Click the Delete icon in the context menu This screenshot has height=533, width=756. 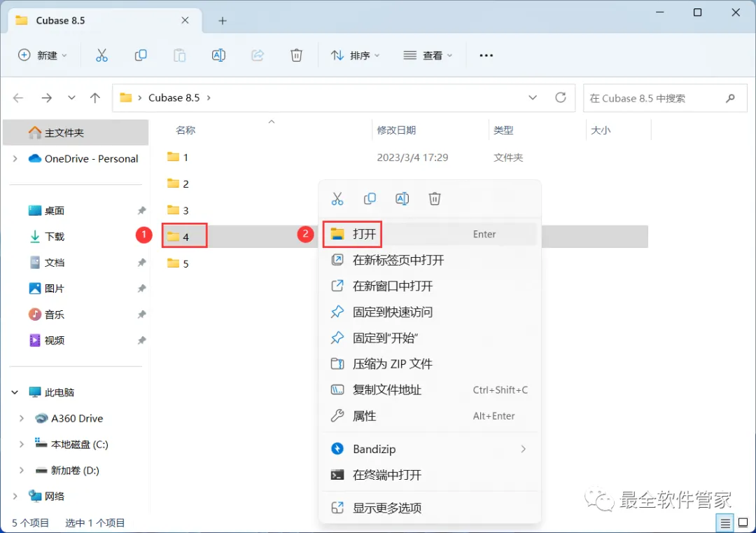tap(435, 199)
